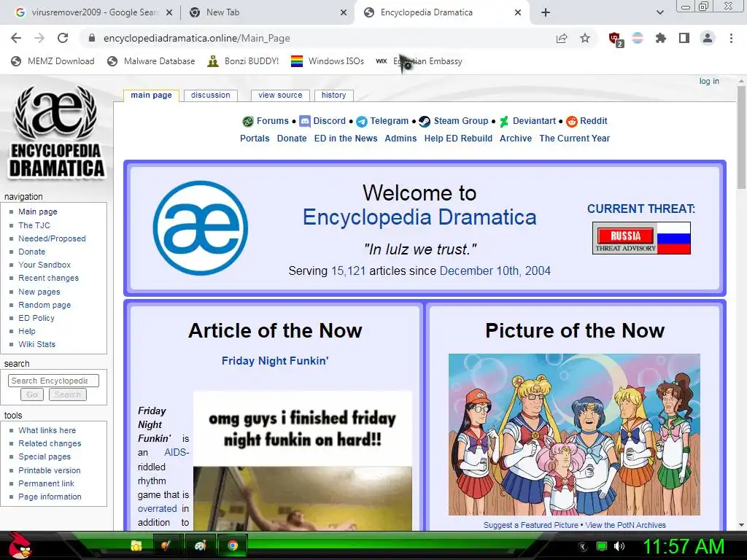Open the Deviantart link icon
This screenshot has height=560, width=747.
504,122
